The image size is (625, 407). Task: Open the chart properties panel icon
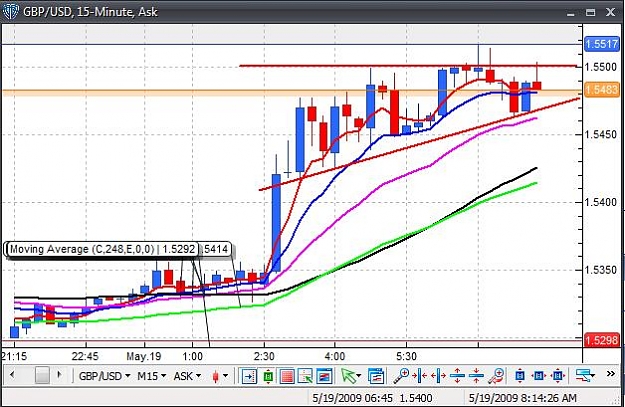[x=376, y=376]
